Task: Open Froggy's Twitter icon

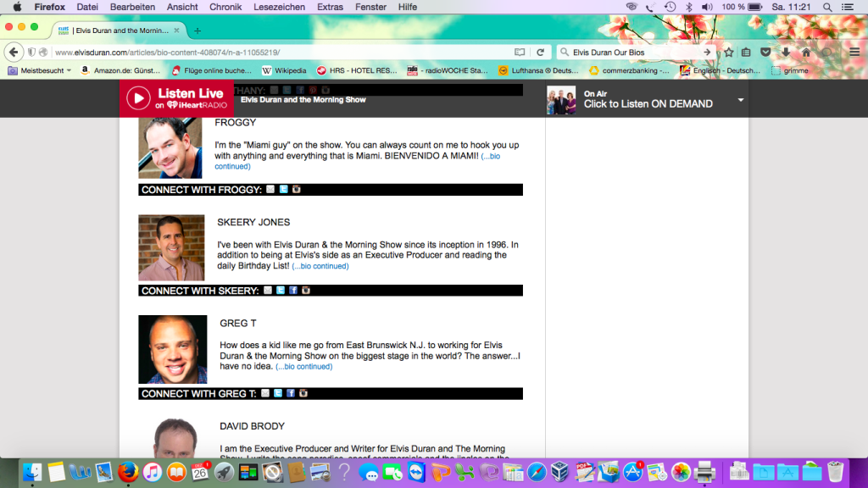Action: coord(283,189)
